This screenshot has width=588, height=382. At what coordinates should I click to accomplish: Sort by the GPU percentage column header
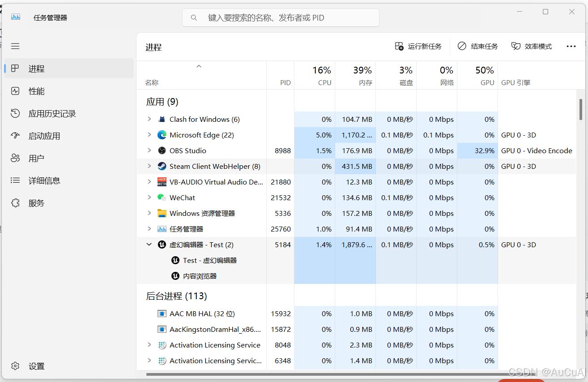[x=477, y=75]
